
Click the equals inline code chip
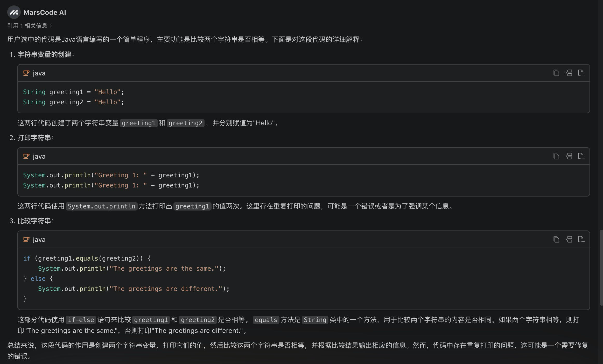[266, 320]
